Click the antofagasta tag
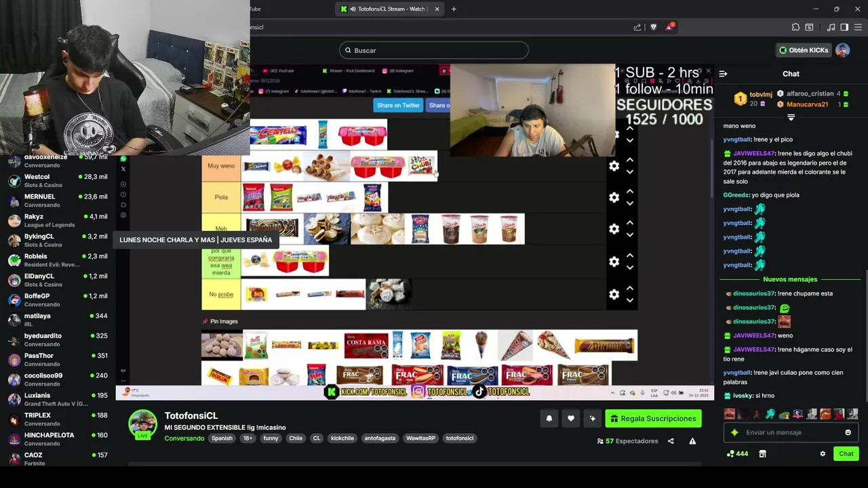The width and height of the screenshot is (868, 488). coord(380,439)
